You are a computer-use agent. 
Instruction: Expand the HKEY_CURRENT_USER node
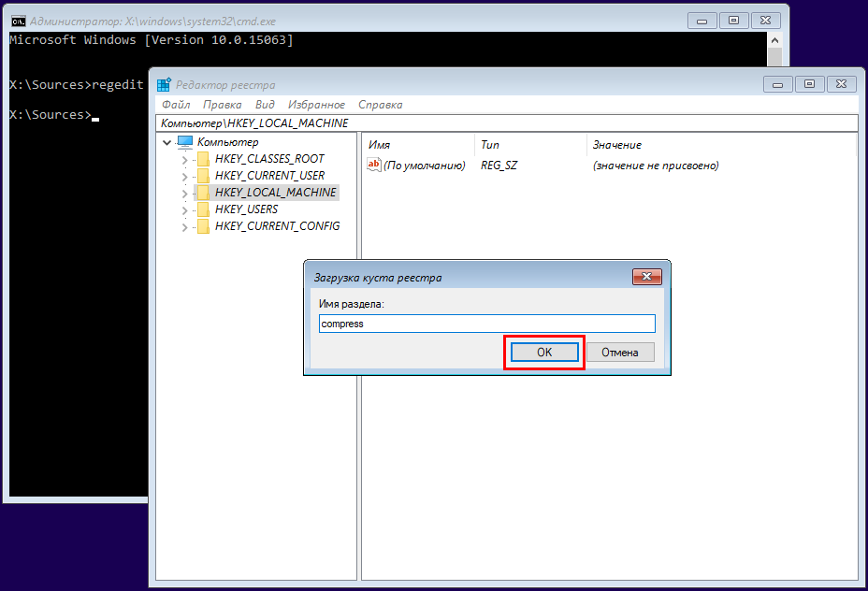[184, 177]
